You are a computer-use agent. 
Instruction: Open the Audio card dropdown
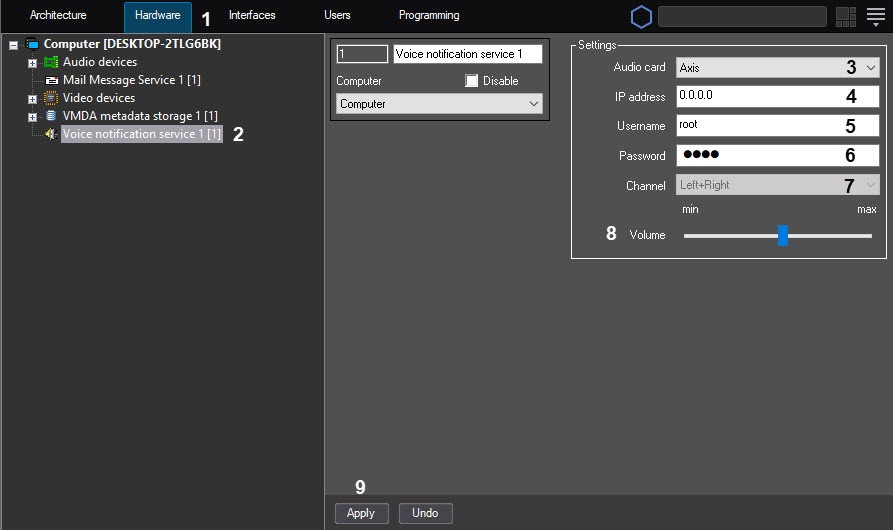pyautogui.click(x=777, y=68)
